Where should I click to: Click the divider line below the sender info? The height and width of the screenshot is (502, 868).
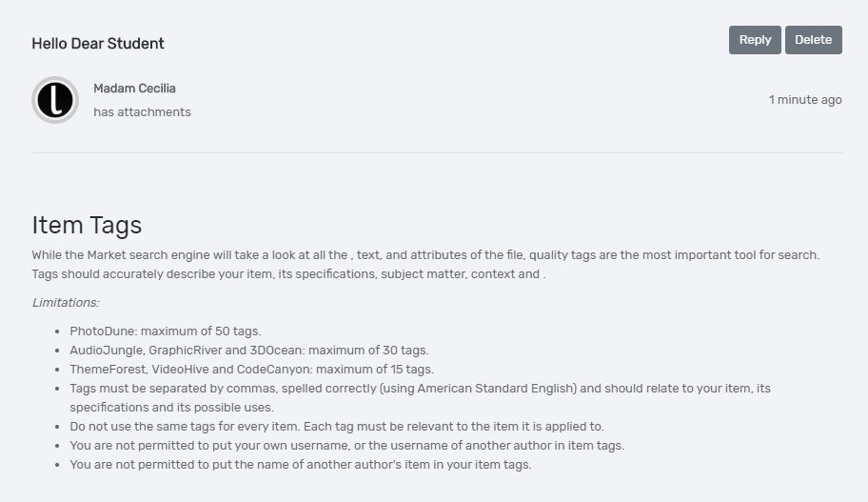(437, 152)
